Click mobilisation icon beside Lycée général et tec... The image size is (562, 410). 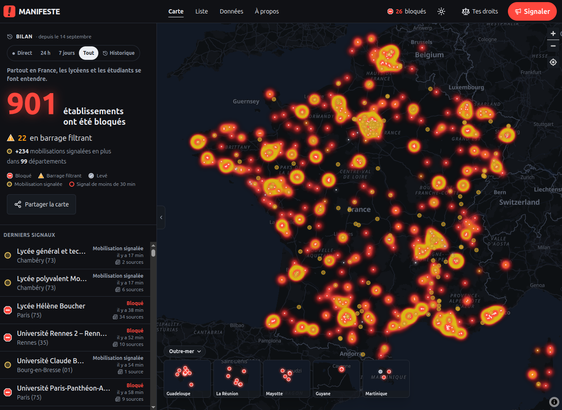coord(8,255)
